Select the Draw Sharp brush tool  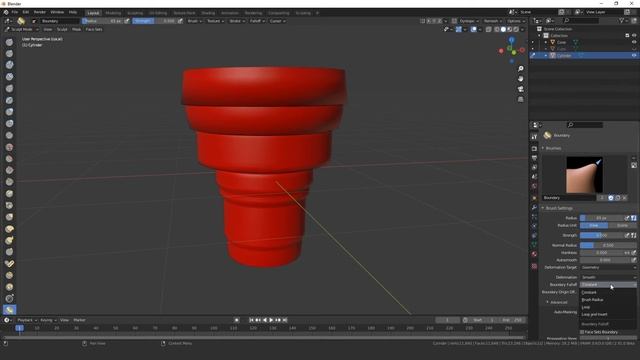(x=9, y=53)
